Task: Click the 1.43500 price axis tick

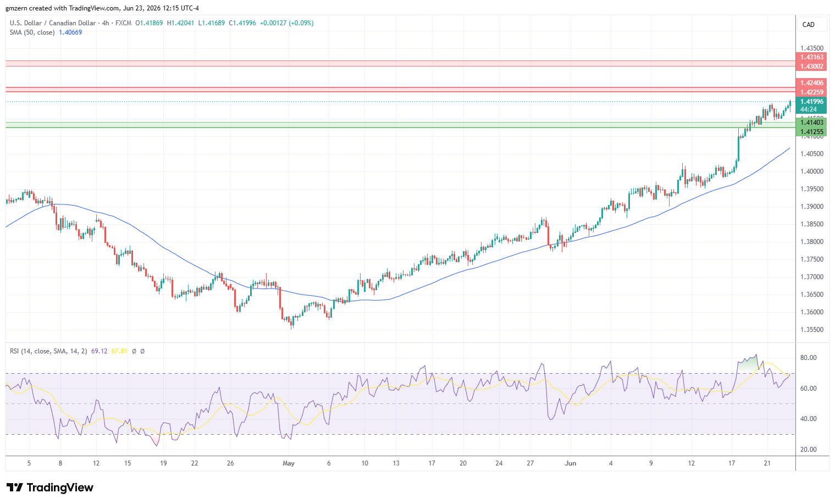Action: [812, 48]
